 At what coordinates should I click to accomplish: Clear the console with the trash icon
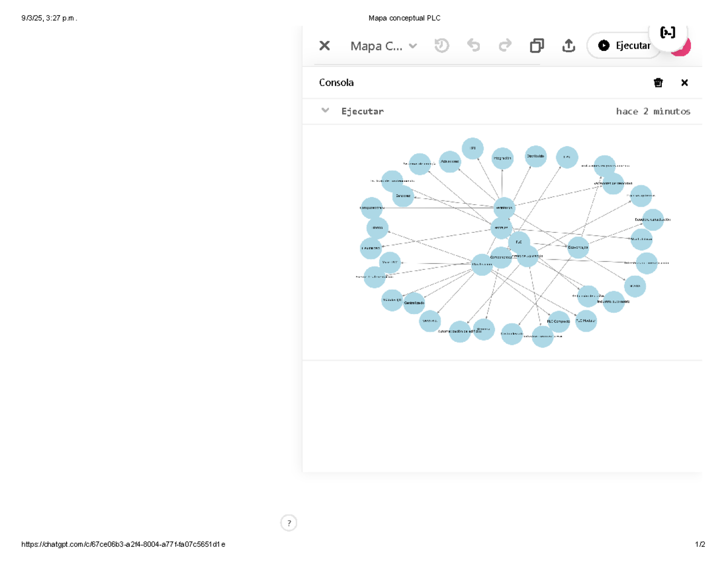point(658,82)
